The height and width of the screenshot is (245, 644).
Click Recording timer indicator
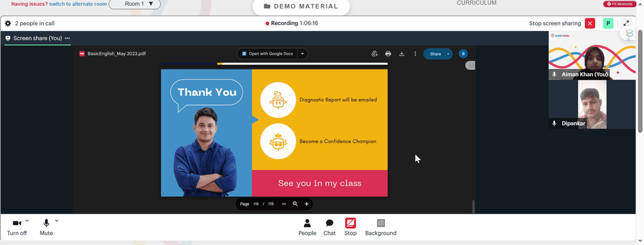click(x=292, y=23)
